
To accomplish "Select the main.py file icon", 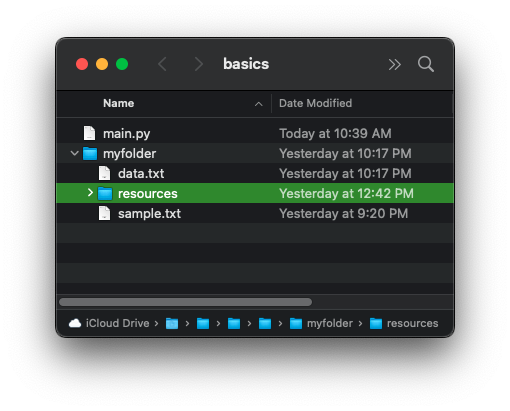I will coord(89,133).
